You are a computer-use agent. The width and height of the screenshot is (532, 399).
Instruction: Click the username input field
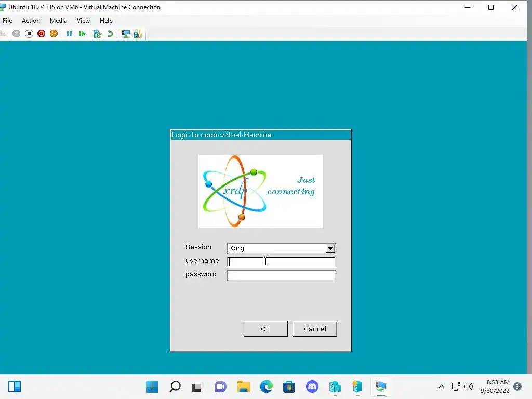point(281,262)
